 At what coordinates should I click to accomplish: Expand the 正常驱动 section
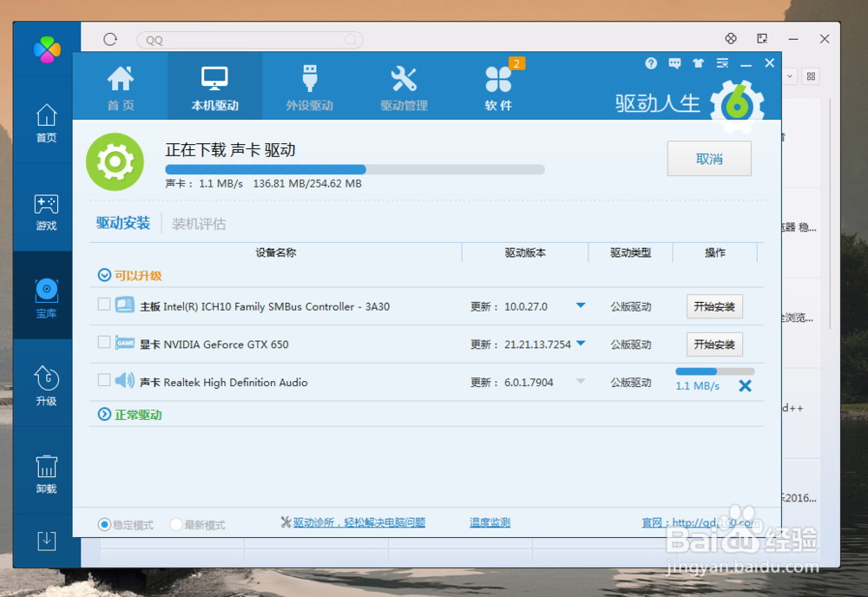(105, 413)
